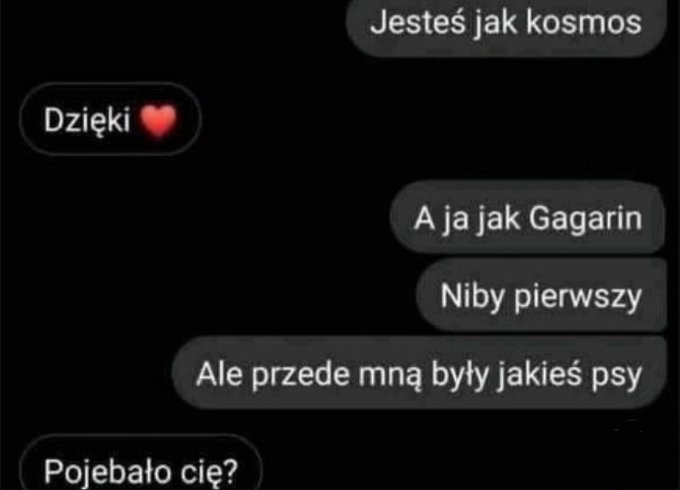Click the word 'Pojebało' in last message
The height and width of the screenshot is (490, 680).
(107, 472)
